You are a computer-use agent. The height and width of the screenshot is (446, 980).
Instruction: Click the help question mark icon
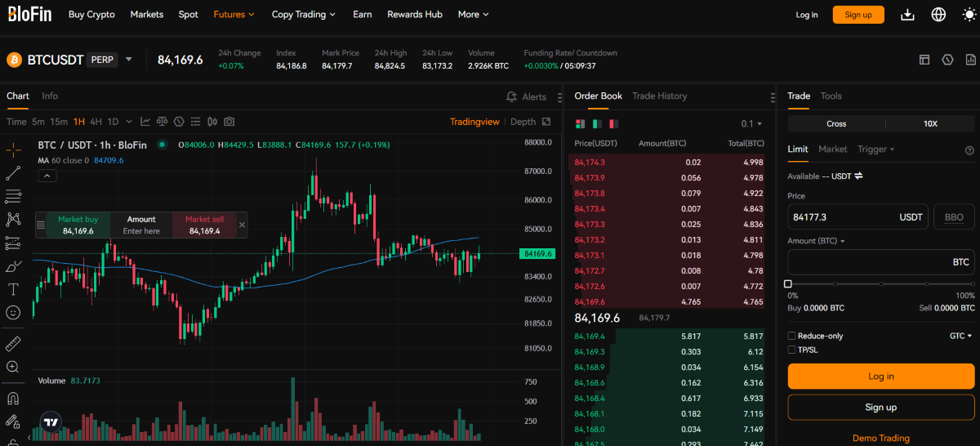(969, 150)
